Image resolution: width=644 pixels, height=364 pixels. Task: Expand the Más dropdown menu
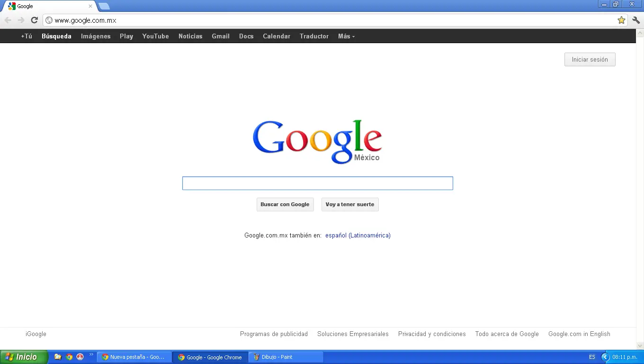tap(346, 36)
